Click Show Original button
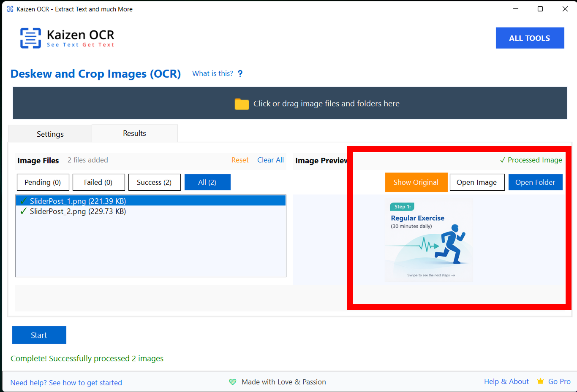Screen dimensions: 577x392 [416, 182]
